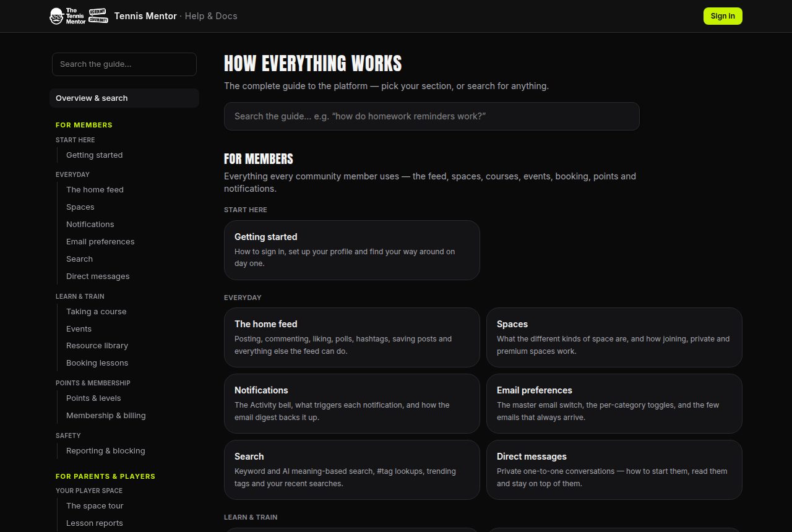The width and height of the screenshot is (792, 532).
Task: Open Membership & billing sidebar link
Action: pos(106,416)
